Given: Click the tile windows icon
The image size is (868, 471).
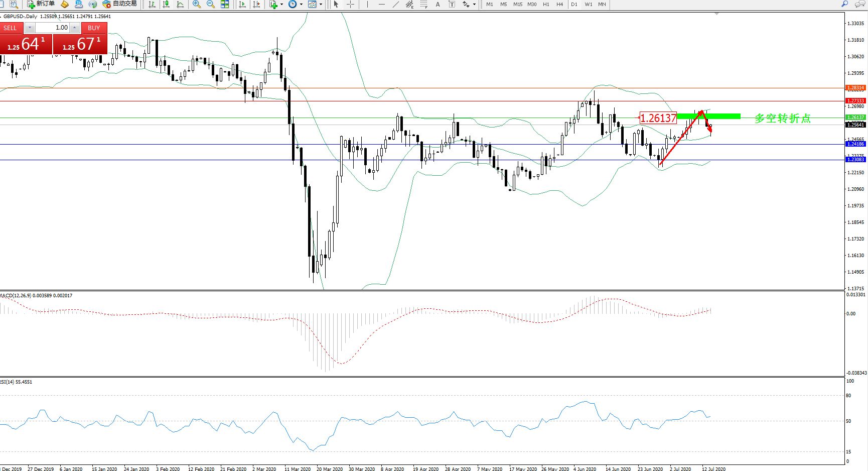Looking at the screenshot, I should click(x=225, y=4).
